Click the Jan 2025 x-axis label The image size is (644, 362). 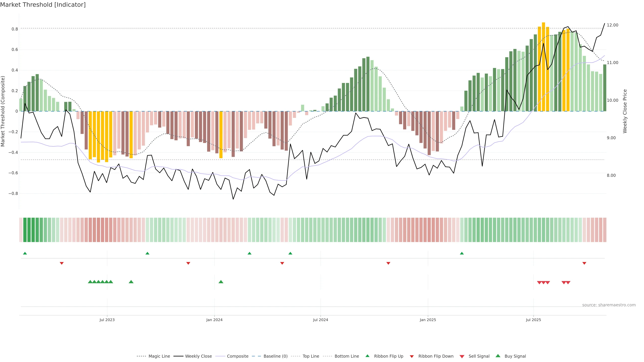click(x=428, y=320)
